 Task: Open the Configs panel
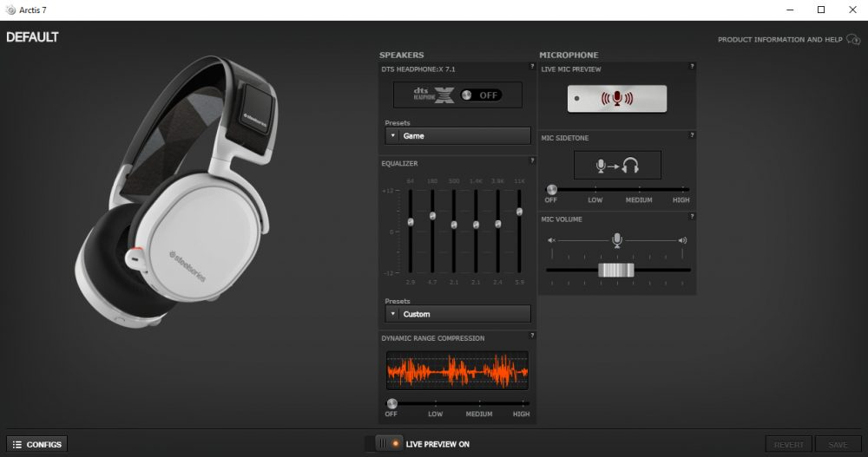point(36,444)
